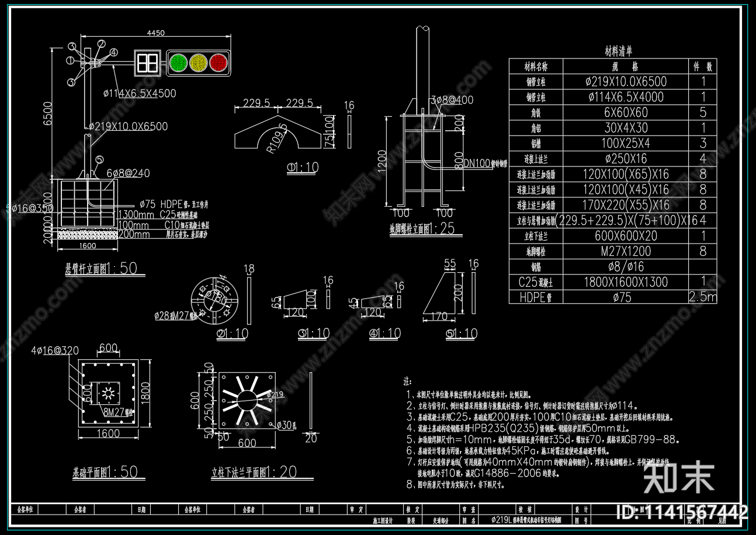Click the ø114X6.5X4500 arm label

[140, 93]
